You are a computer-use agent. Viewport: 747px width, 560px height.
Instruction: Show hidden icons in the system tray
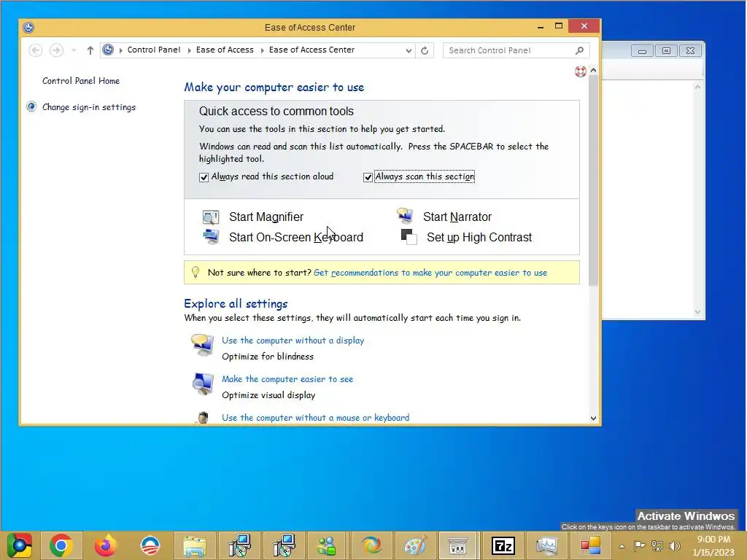point(622,546)
